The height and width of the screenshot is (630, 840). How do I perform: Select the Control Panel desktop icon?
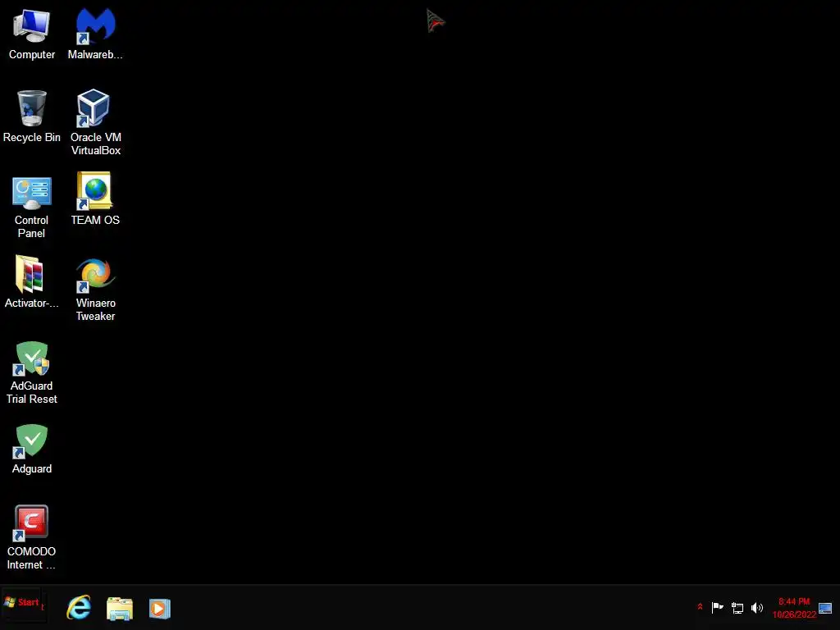[x=32, y=206]
